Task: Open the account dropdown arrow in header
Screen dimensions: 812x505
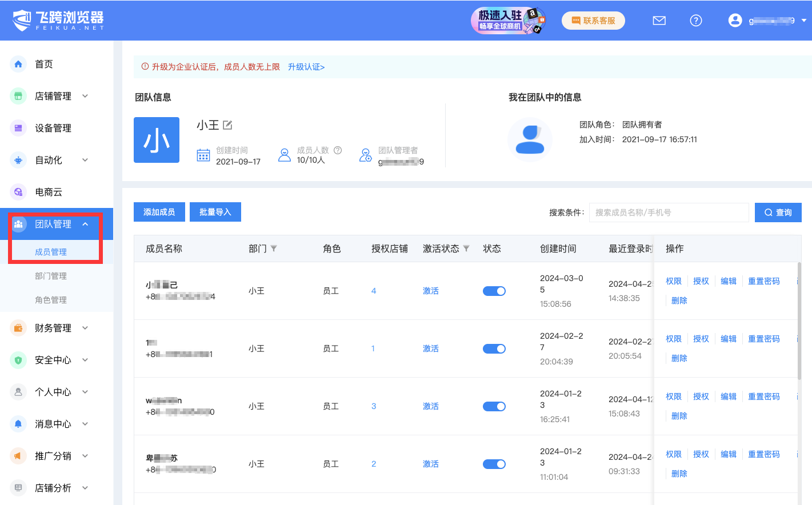Action: [804, 21]
